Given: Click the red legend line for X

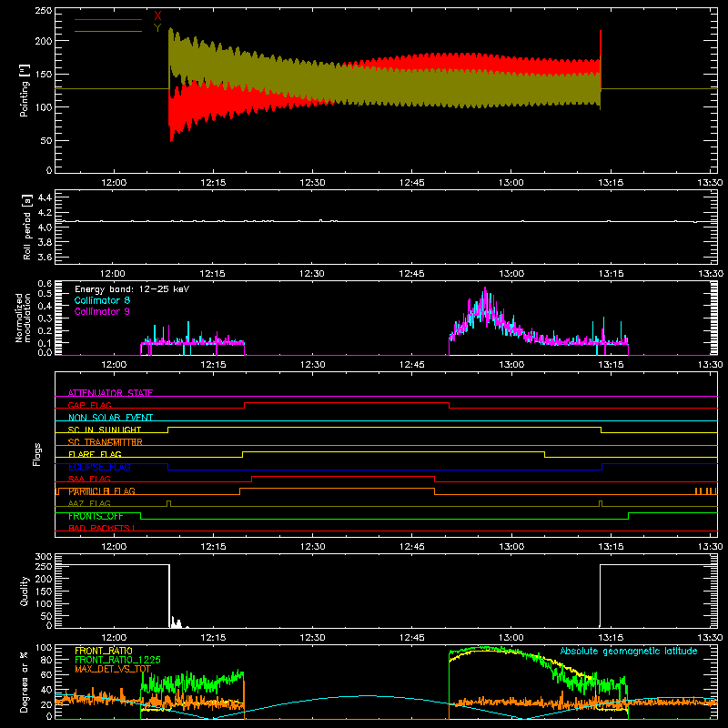Looking at the screenshot, I should click(x=108, y=19).
